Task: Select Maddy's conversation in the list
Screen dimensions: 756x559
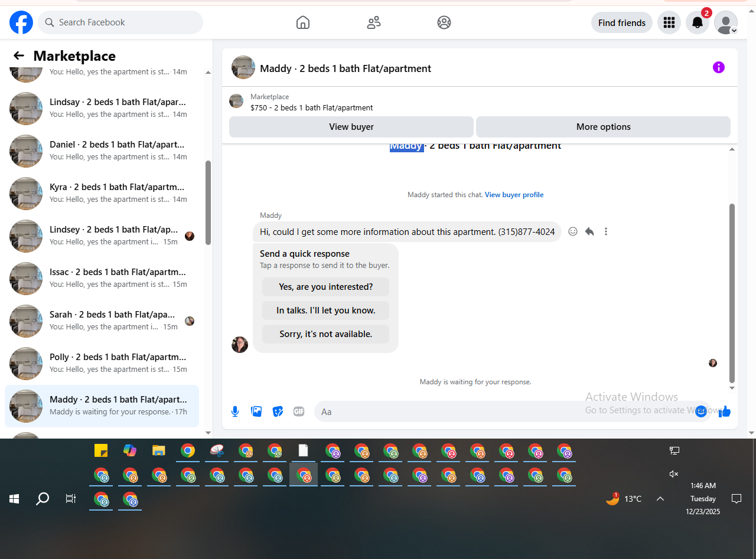Action: pos(102,406)
